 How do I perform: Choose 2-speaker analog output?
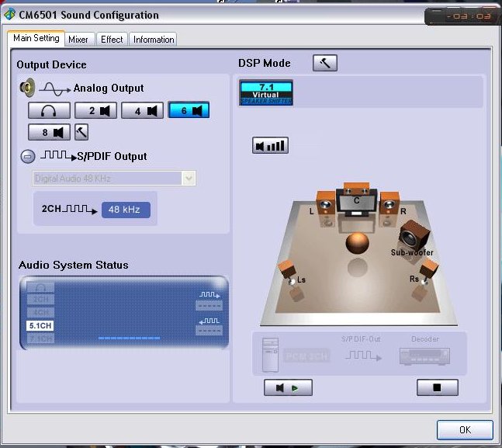tap(95, 110)
